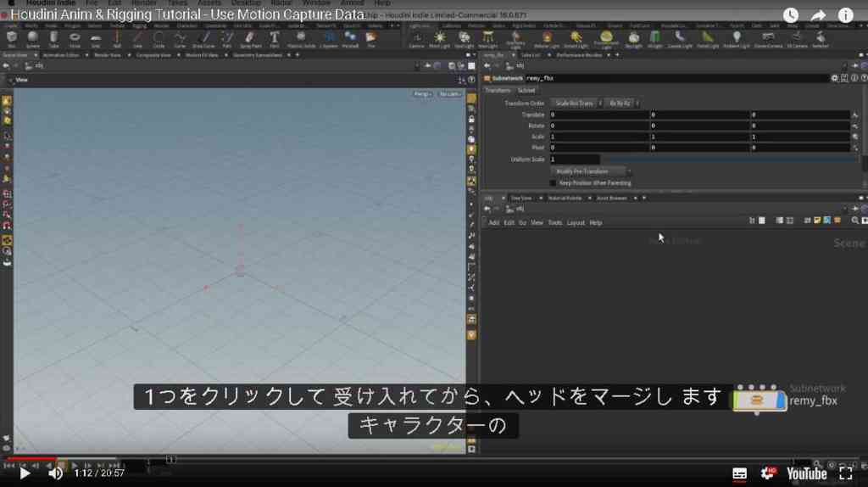Select the Font text shelf tool
868x487 pixels.
click(274, 39)
